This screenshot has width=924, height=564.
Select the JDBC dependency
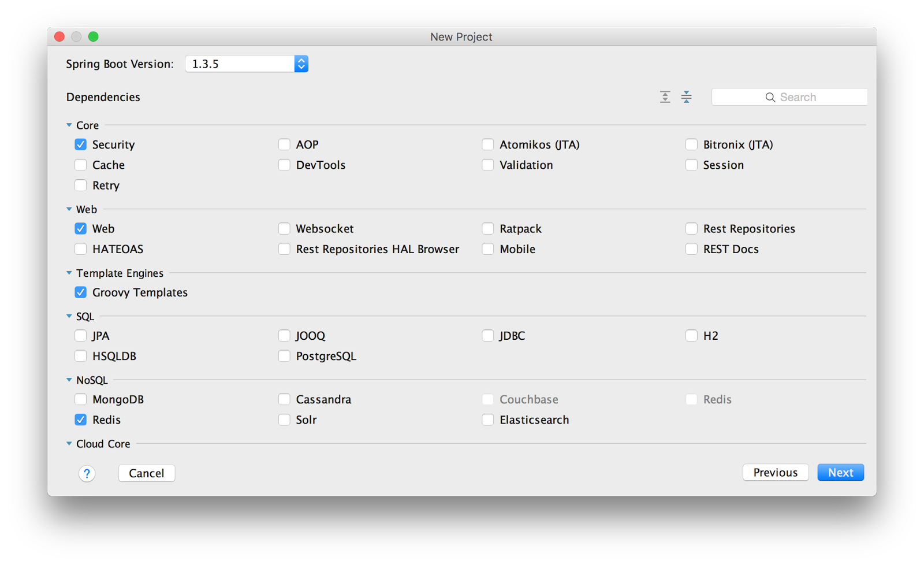coord(488,336)
